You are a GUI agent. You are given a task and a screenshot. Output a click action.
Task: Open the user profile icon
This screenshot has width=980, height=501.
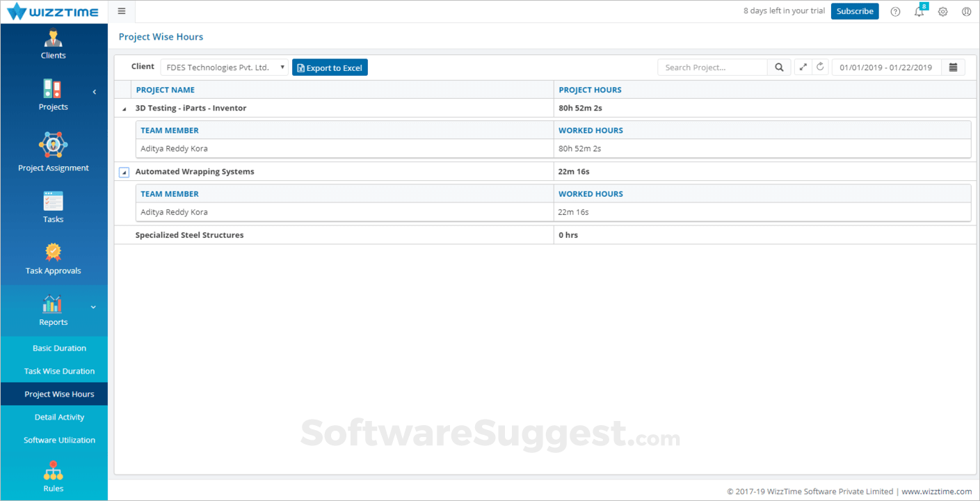click(966, 11)
